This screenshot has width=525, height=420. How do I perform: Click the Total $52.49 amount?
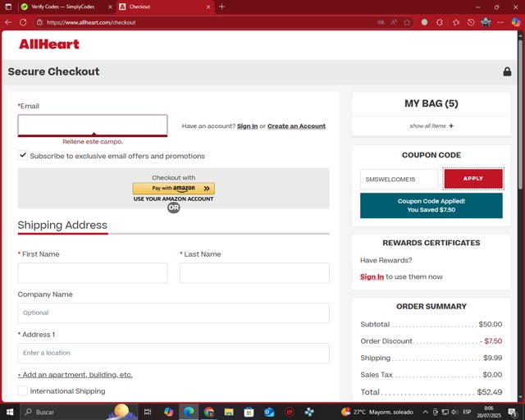pos(489,392)
